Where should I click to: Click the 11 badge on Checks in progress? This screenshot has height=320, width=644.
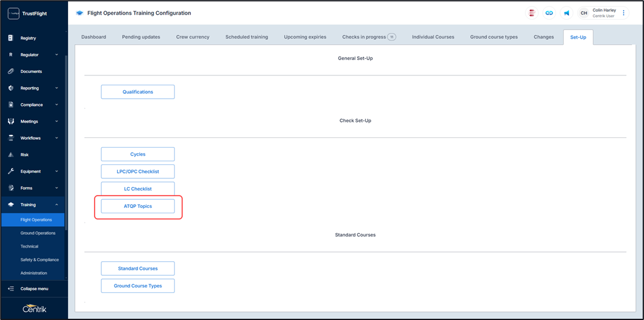tap(392, 37)
